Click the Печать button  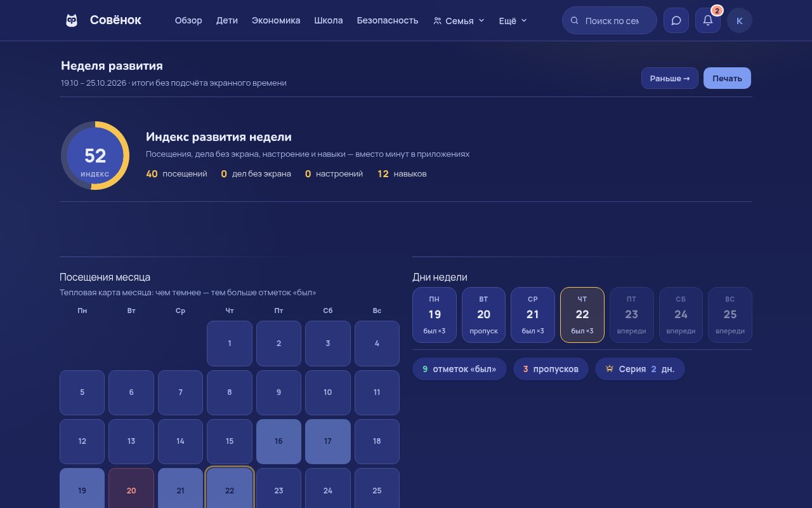(x=727, y=78)
